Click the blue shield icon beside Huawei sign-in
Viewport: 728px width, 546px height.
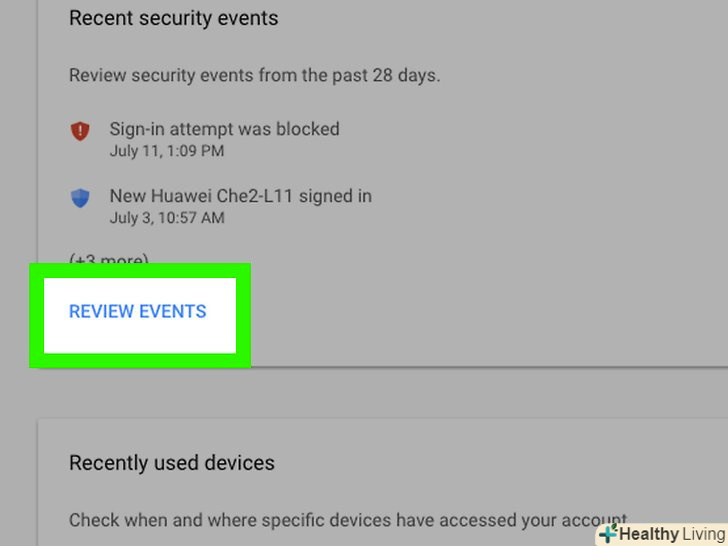click(80, 198)
